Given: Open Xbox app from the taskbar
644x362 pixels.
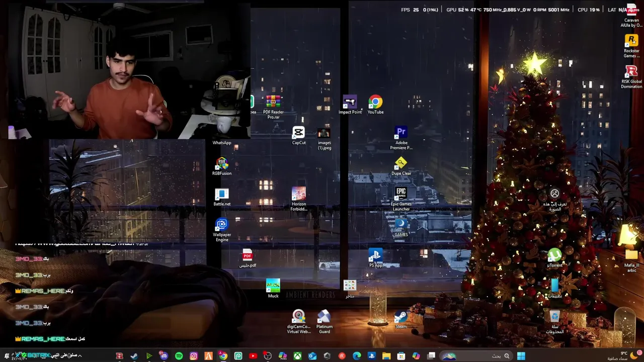Looking at the screenshot, I should pos(297,356).
